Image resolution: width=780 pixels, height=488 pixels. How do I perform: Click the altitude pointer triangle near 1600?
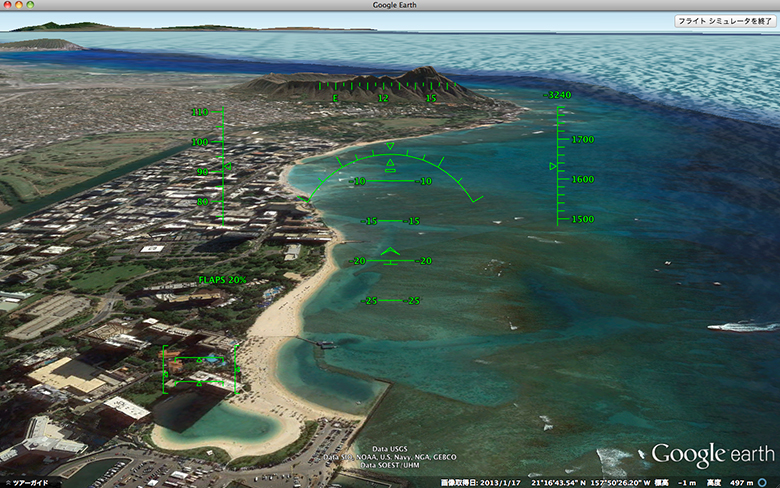tap(552, 166)
